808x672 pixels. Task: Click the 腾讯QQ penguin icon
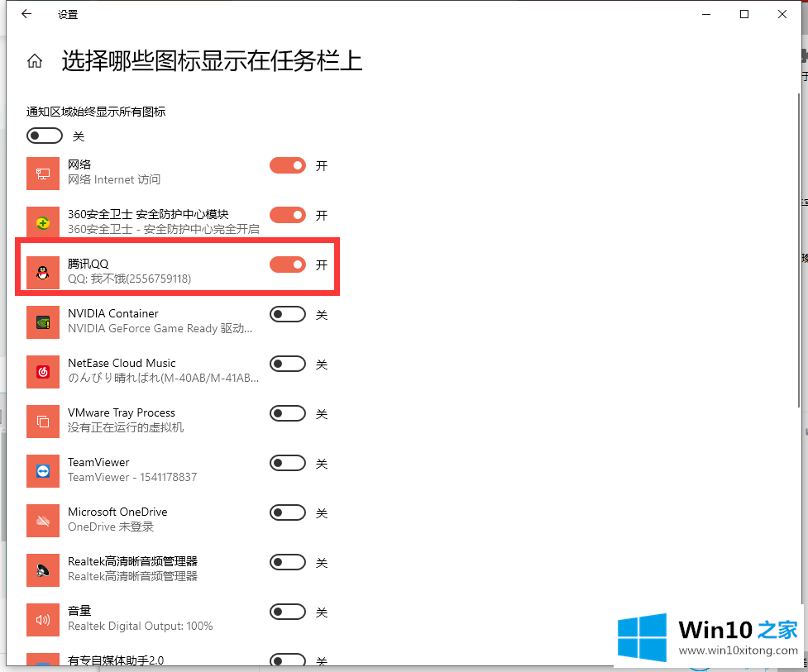(43, 273)
